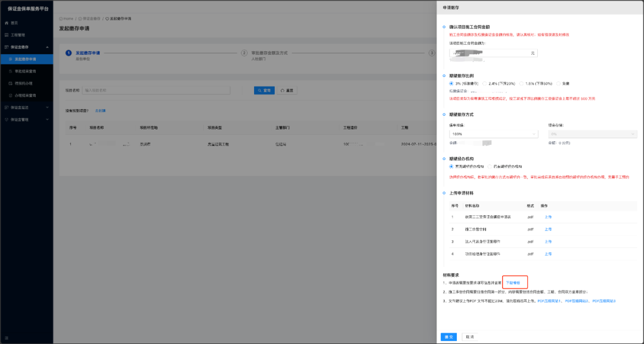Viewport: 644px width, 344px height.
Task: Upload file for 法人代表身份证复印件 row
Action: 548,241
